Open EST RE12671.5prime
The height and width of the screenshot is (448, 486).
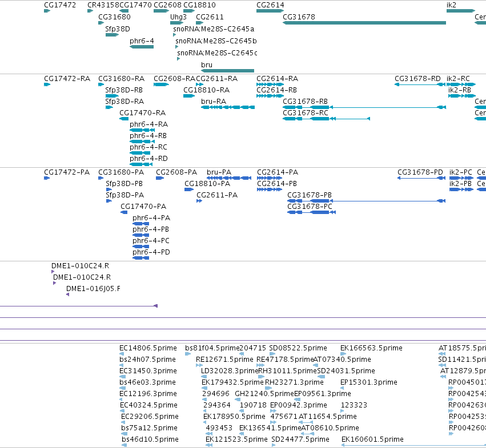tap(224, 360)
